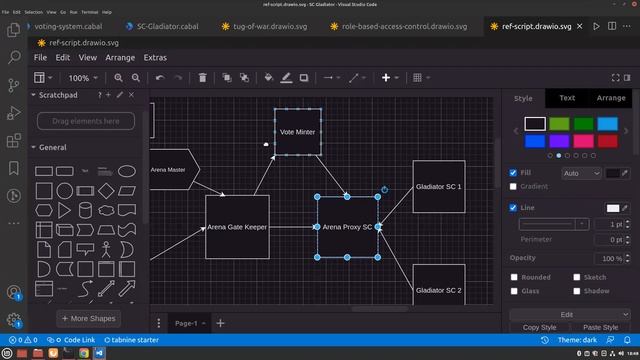Open the insert plus dropdown

(x=390, y=78)
